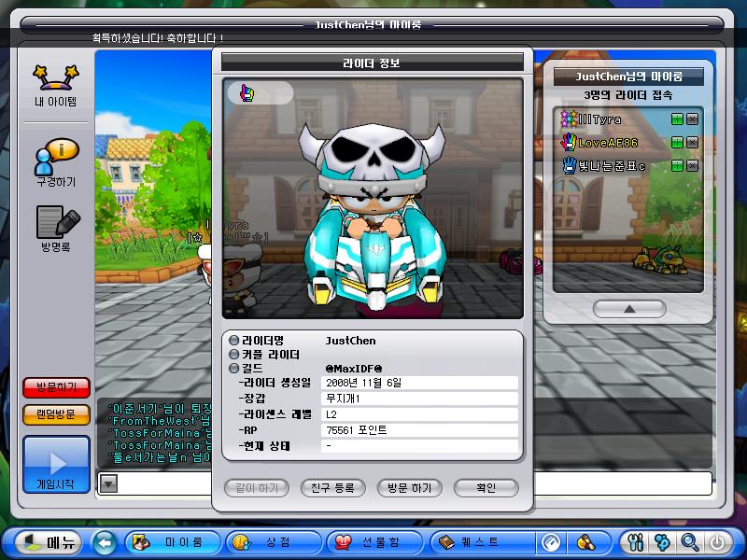Screen dimensions: 747x560
Task: Open the 메뉴 main menu button
Action: (x=49, y=542)
